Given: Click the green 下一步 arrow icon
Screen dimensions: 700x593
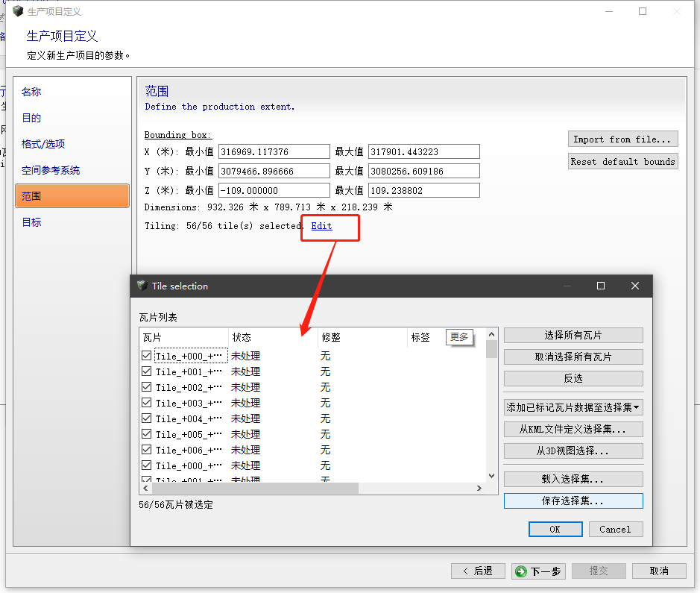Looking at the screenshot, I should pos(521,571).
